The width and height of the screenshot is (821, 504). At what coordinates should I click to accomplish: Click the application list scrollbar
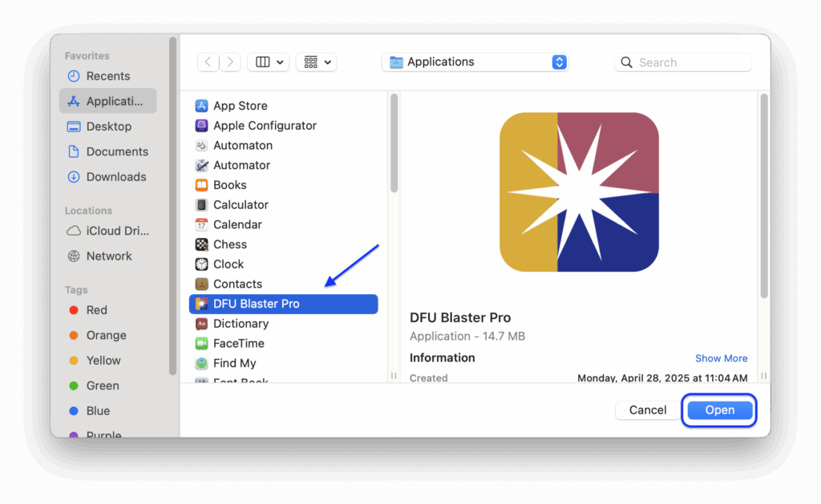tap(394, 143)
